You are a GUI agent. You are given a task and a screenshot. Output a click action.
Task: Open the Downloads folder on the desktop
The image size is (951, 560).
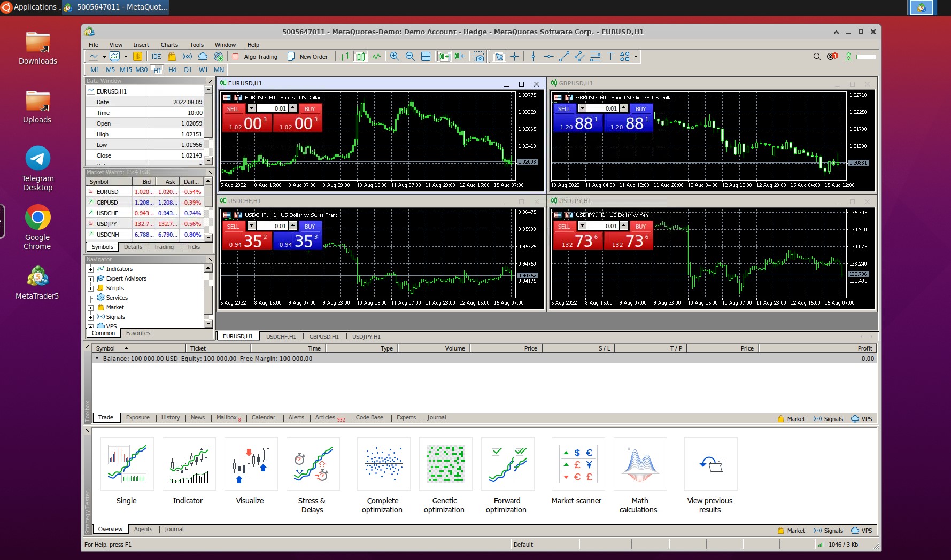click(37, 48)
